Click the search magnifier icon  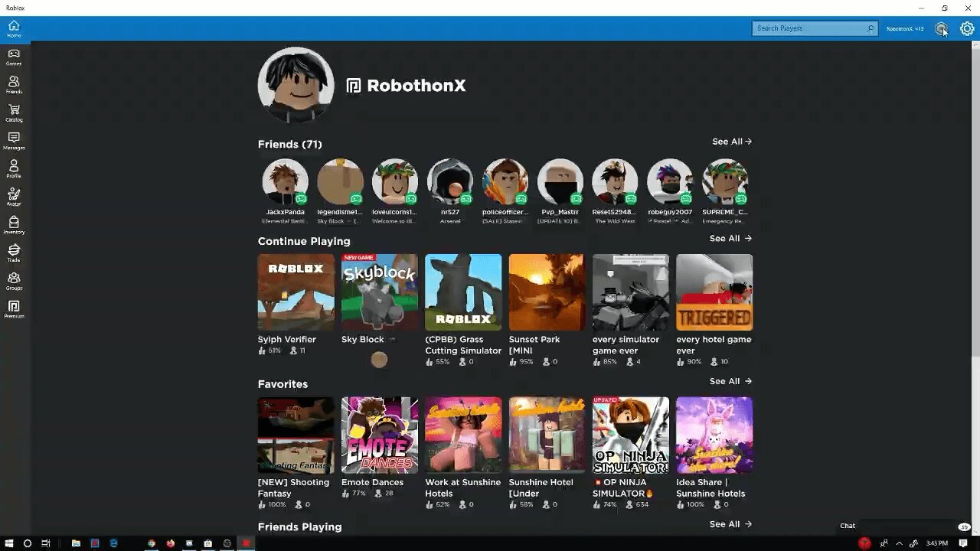tap(870, 28)
